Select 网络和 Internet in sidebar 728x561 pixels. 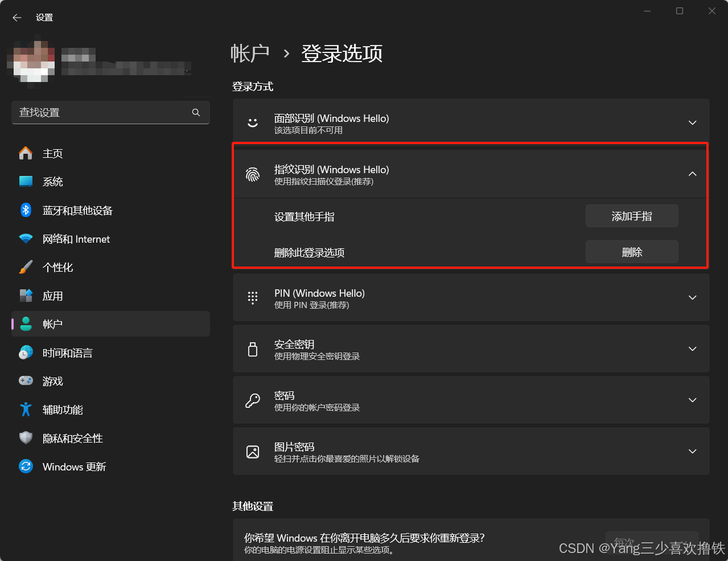[x=110, y=239]
